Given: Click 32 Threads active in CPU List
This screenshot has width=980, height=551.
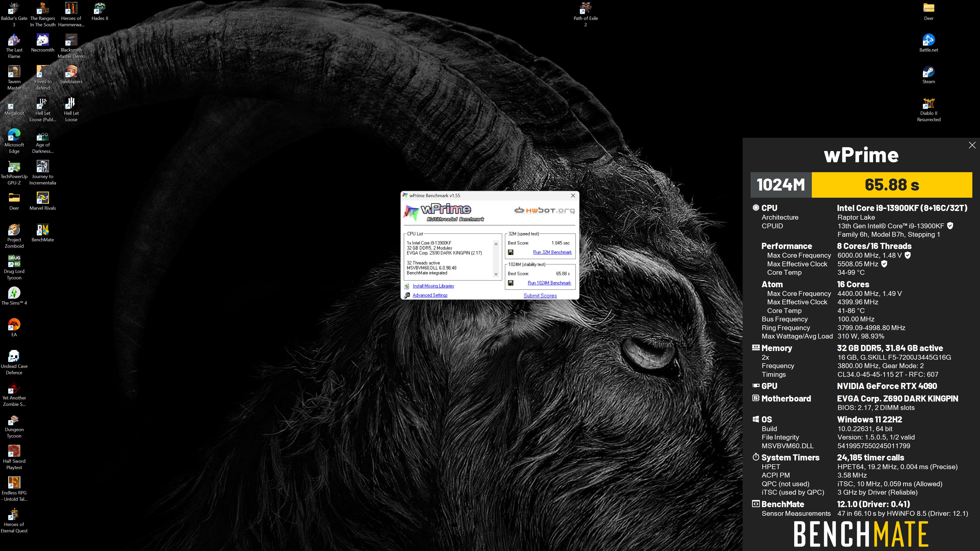Looking at the screenshot, I should 423,263.
